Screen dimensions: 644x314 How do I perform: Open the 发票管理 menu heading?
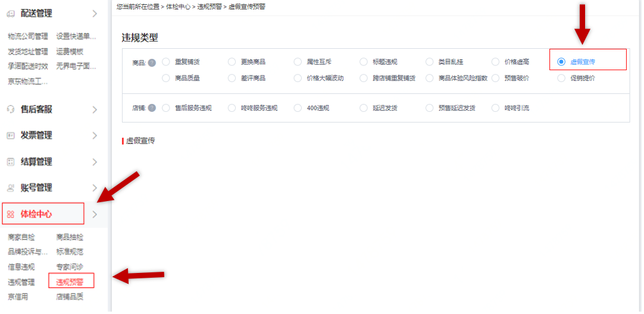(36, 136)
